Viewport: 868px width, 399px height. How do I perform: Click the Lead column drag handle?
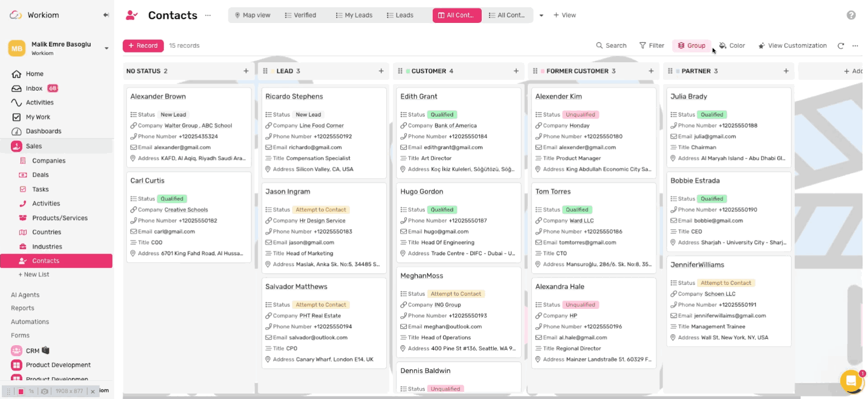pyautogui.click(x=265, y=71)
